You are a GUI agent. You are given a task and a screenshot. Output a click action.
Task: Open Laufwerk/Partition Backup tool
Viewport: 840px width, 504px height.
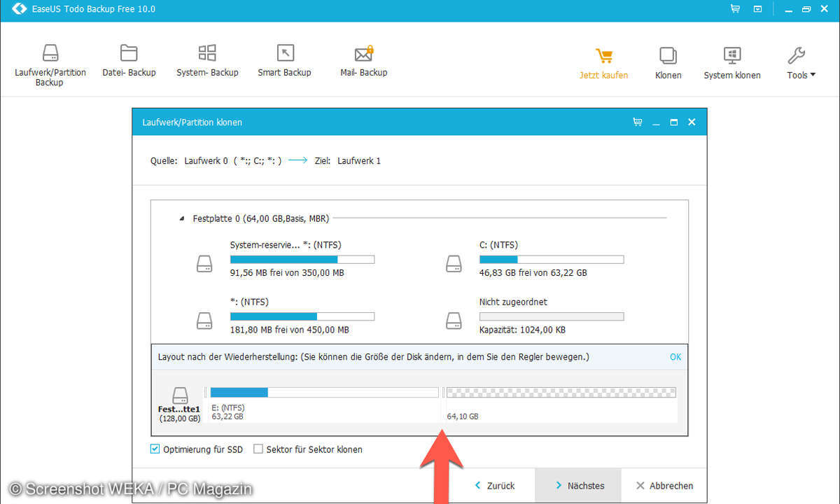(50, 66)
